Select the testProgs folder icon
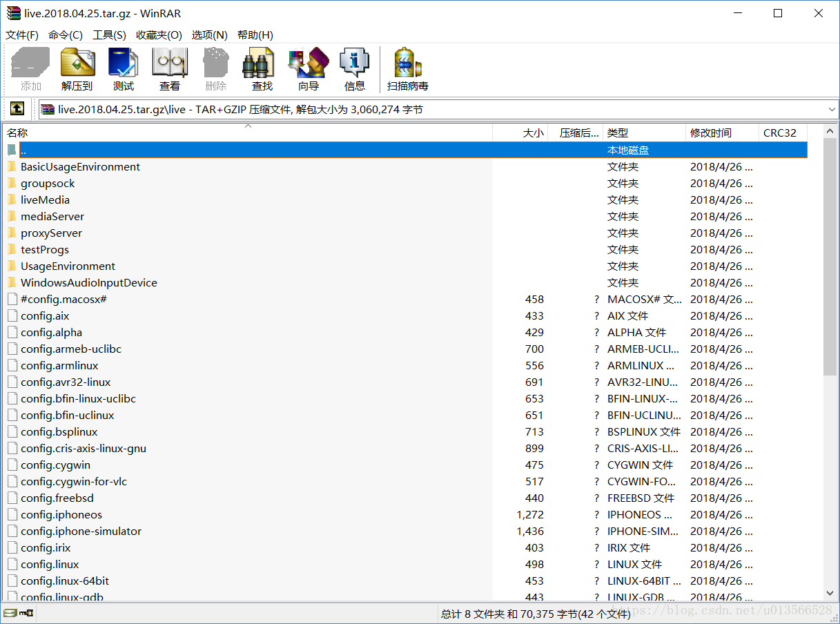This screenshot has height=624, width=840. pos(12,249)
